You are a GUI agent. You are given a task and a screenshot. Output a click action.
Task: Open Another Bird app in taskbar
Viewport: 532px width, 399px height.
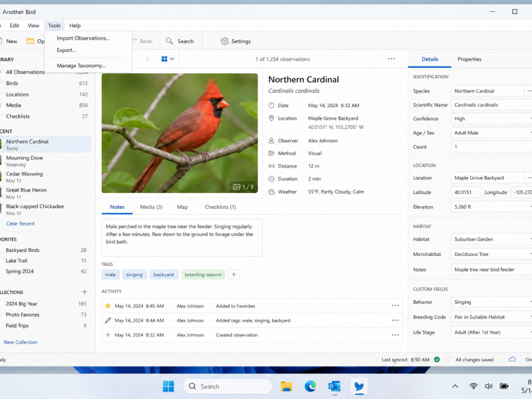coord(359,386)
